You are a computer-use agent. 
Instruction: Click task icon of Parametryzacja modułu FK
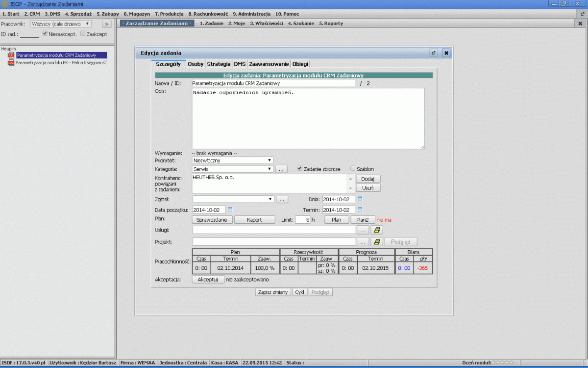[11, 63]
